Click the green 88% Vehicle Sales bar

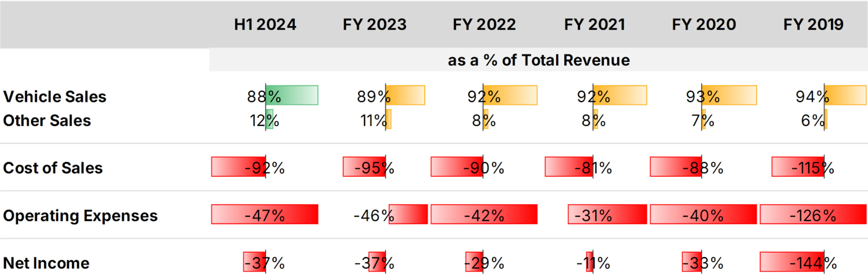pyautogui.click(x=292, y=95)
